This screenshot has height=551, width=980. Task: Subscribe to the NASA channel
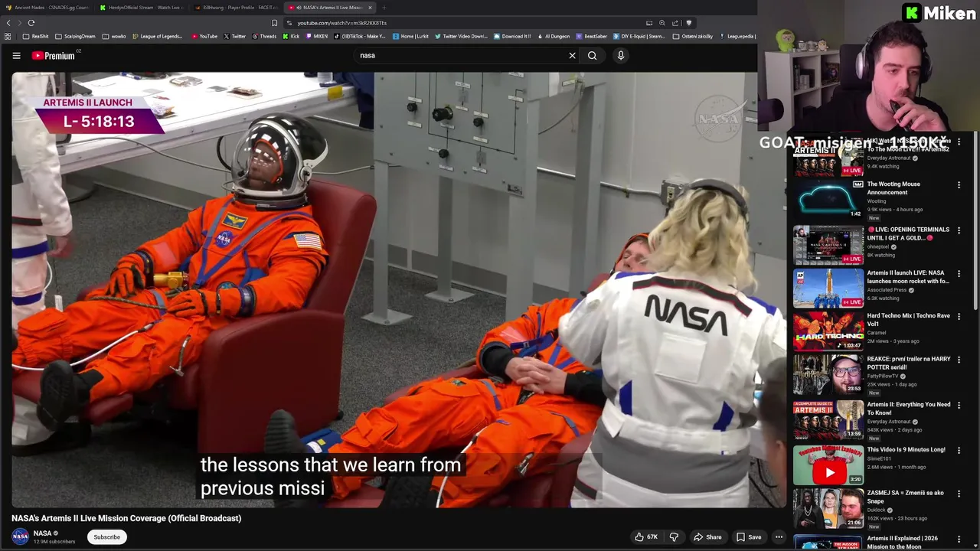(106, 537)
